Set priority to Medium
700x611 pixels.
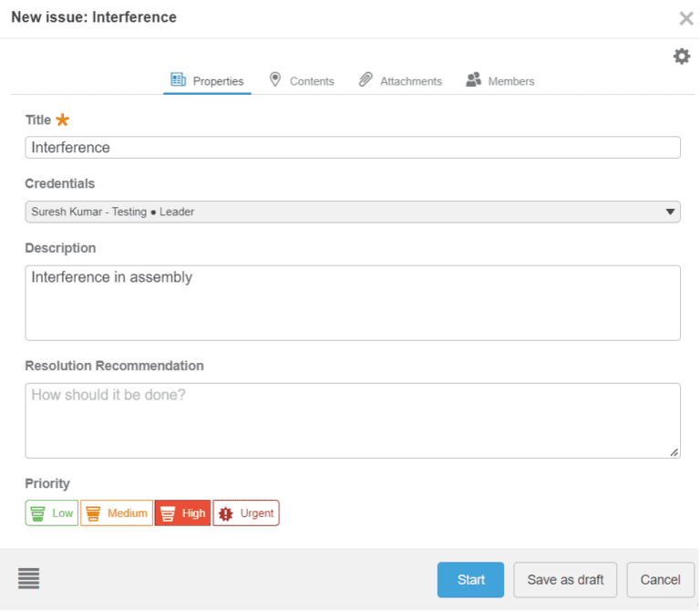tap(117, 513)
